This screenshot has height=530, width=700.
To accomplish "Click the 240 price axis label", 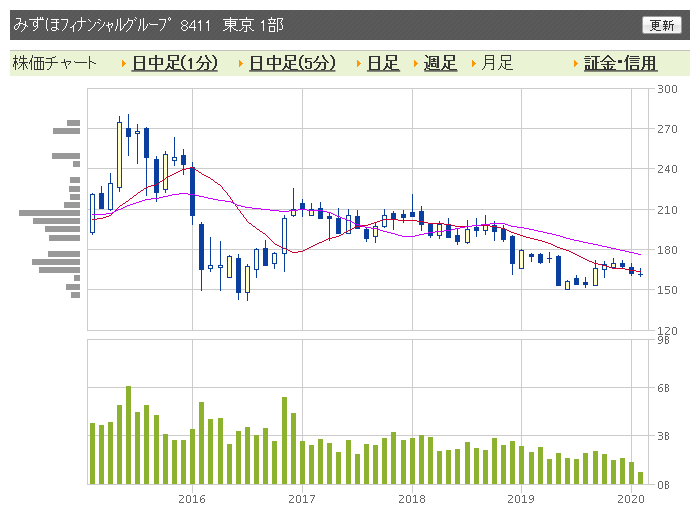I will 667,169.
